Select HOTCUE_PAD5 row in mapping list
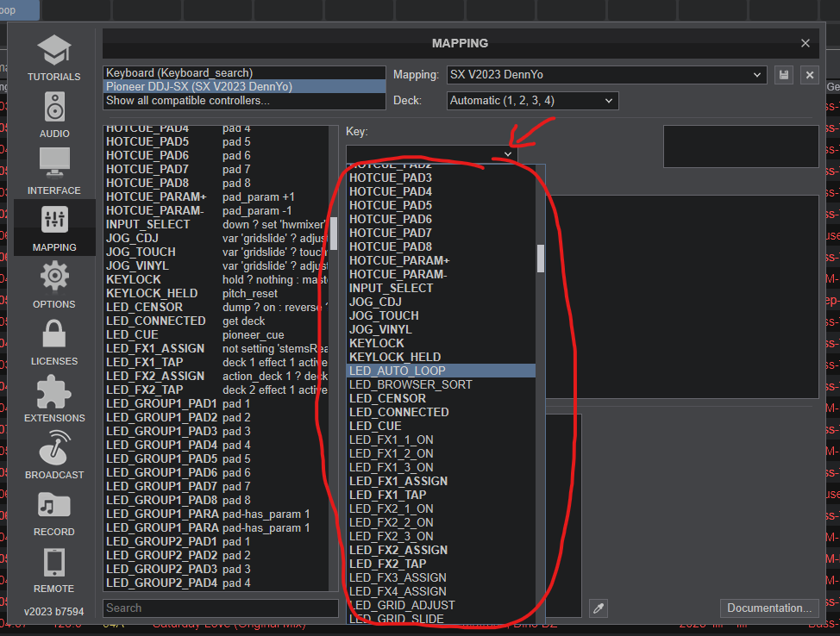840x636 pixels. 216,142
